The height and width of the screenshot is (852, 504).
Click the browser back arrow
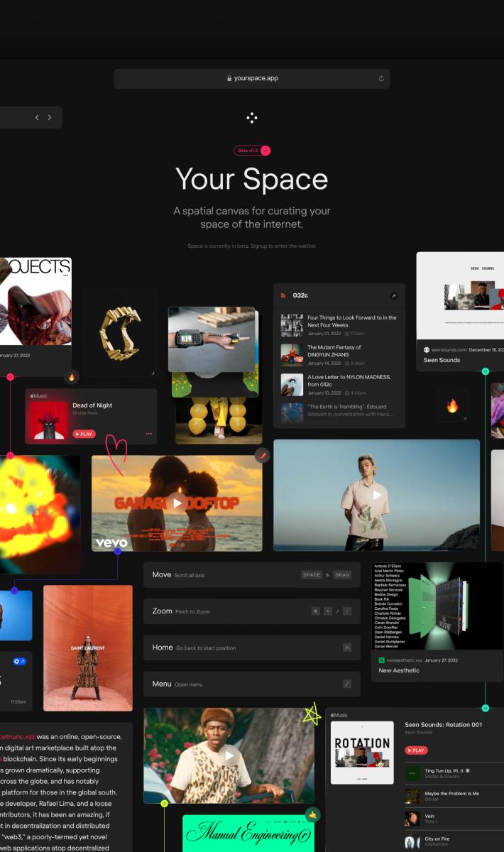point(37,118)
